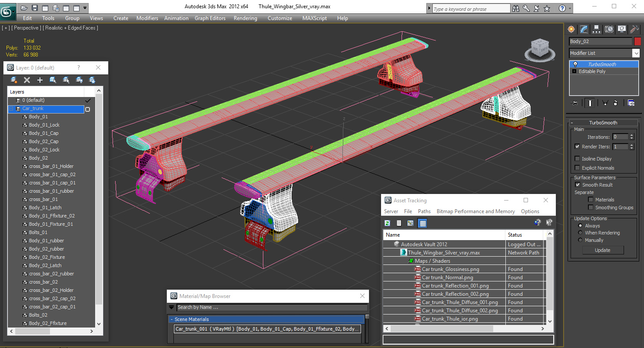This screenshot has width=644, height=348.
Task: Click Add Selected Objects plus icon
Action: click(40, 80)
